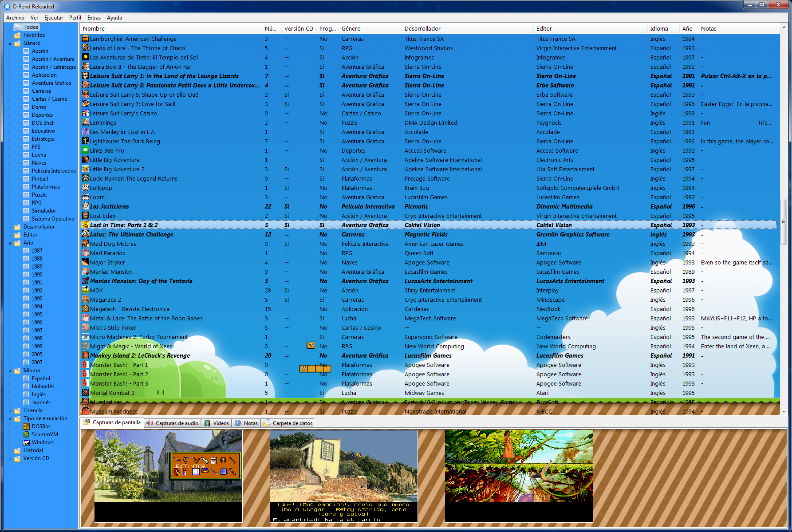Screen dimensions: 792x532
Task: Open the yellow house screenshot thumbnail
Action: click(343, 476)
